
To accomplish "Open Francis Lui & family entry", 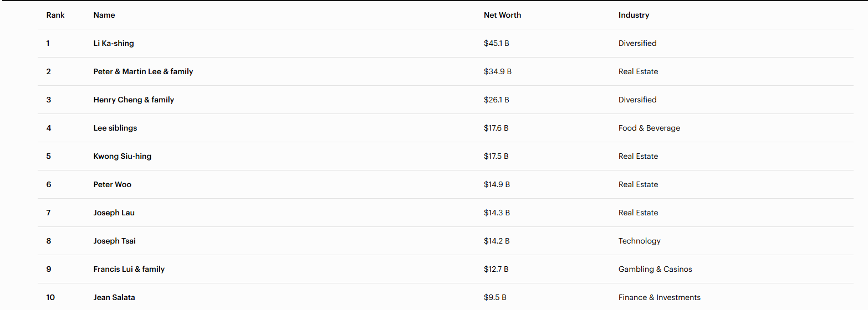I will click(129, 269).
